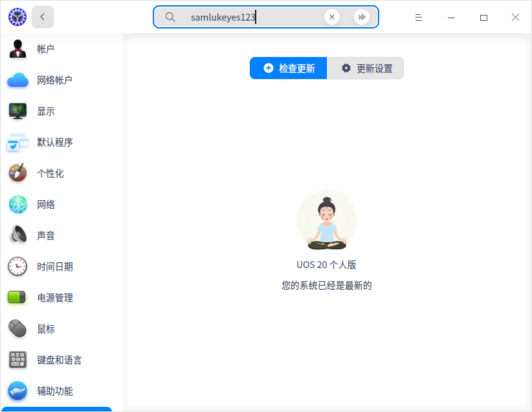
Task: Switch to the 更新设置 tab
Action: pyautogui.click(x=366, y=68)
